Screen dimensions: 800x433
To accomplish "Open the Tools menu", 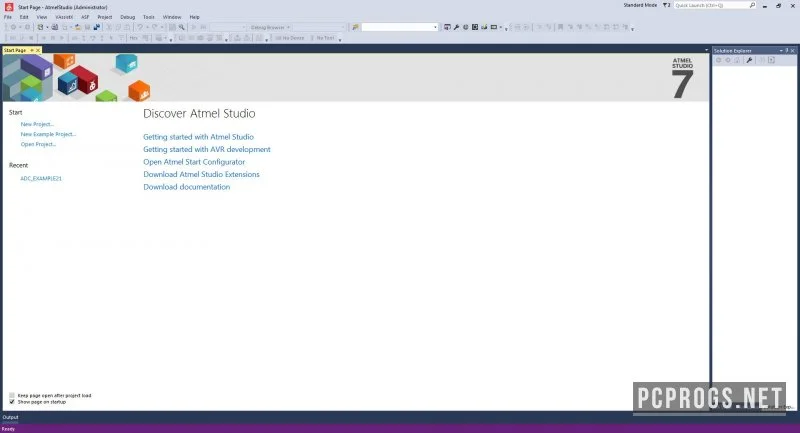I will tap(148, 17).
